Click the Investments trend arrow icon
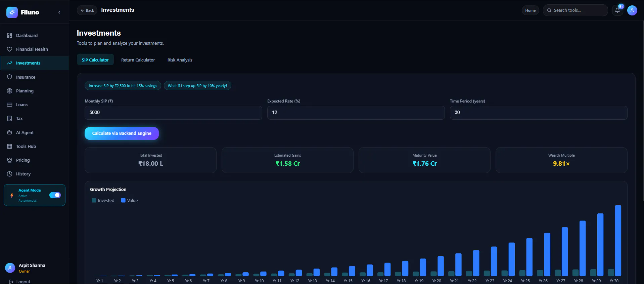 tap(9, 63)
